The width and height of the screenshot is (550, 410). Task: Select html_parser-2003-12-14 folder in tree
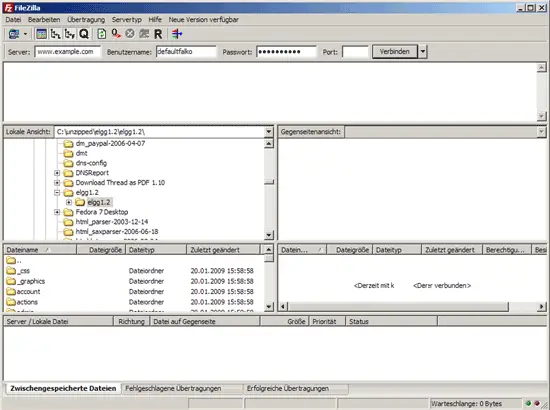[112, 222]
